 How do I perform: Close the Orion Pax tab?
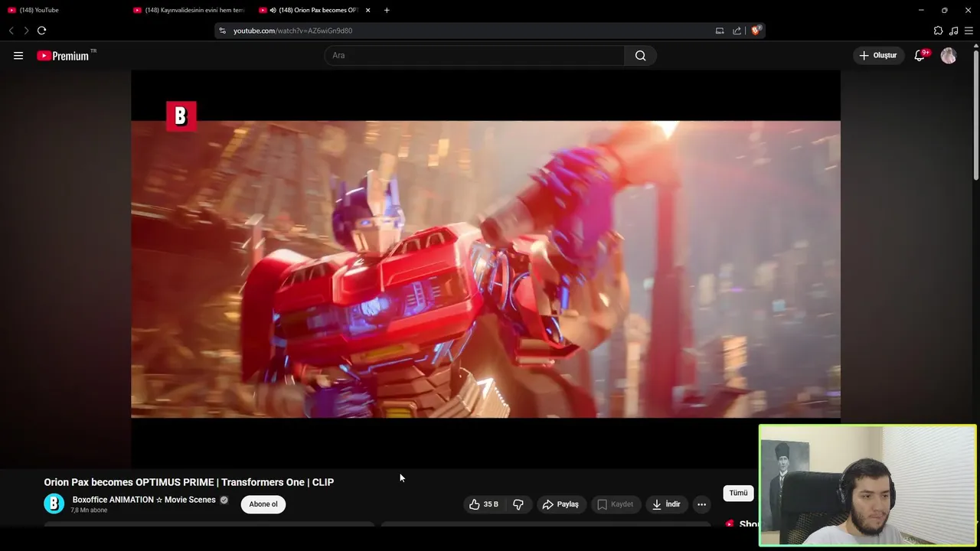367,10
